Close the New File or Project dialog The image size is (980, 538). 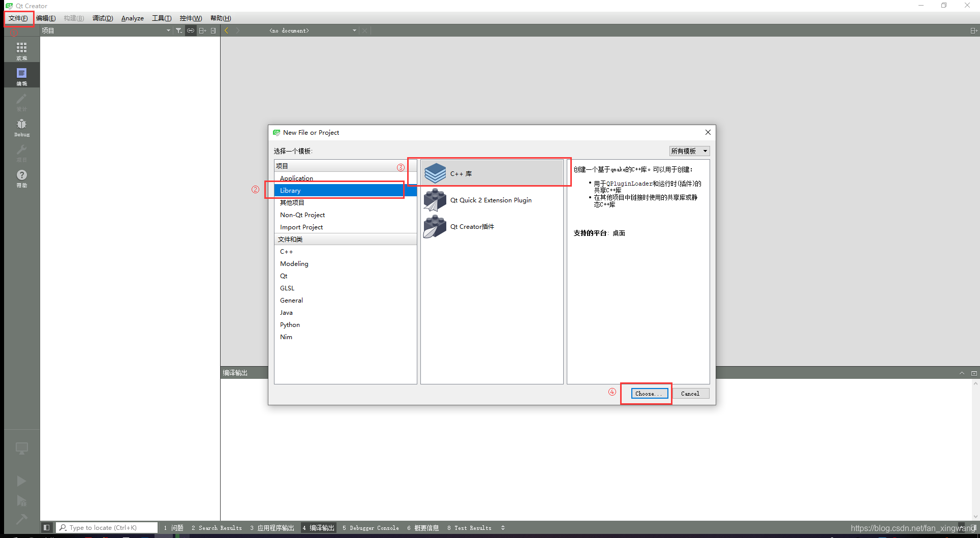coord(708,132)
